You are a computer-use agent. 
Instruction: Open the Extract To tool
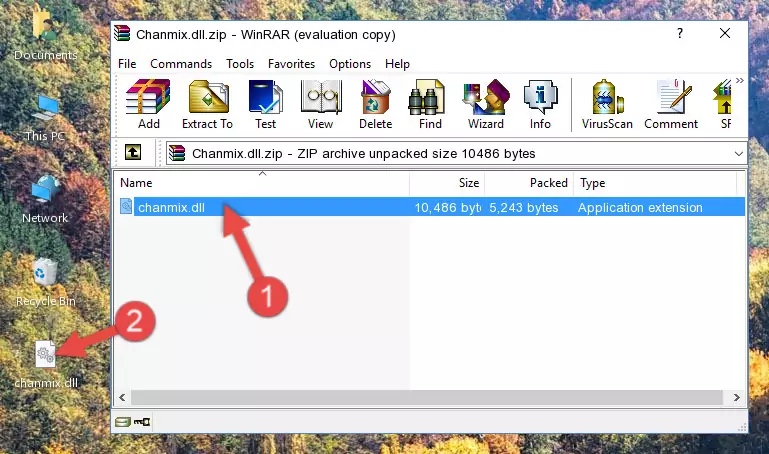(207, 104)
